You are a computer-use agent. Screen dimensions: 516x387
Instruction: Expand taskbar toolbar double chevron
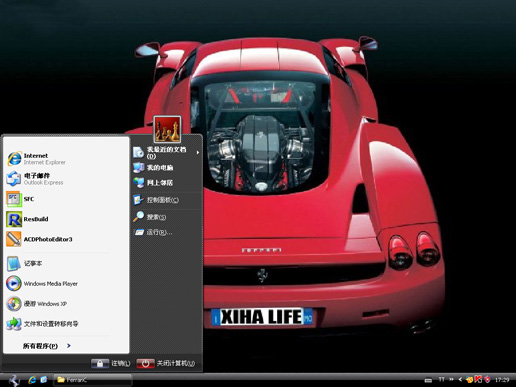(x=451, y=379)
